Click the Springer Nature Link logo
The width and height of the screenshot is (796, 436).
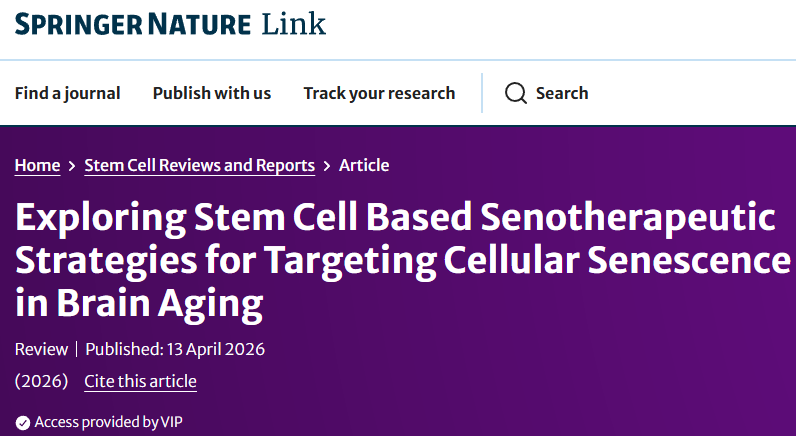pyautogui.click(x=170, y=23)
